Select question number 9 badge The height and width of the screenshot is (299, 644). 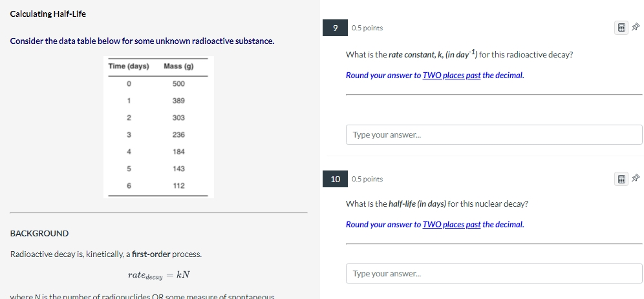click(x=335, y=28)
